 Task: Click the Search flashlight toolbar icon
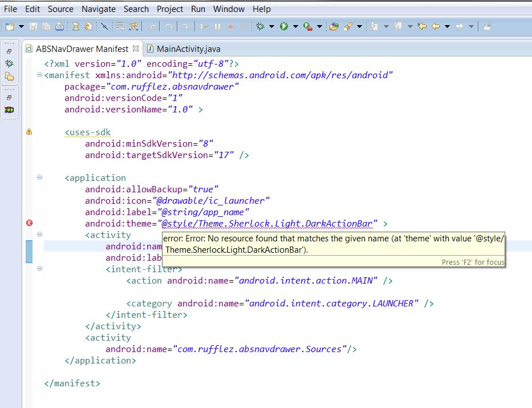tap(348, 26)
